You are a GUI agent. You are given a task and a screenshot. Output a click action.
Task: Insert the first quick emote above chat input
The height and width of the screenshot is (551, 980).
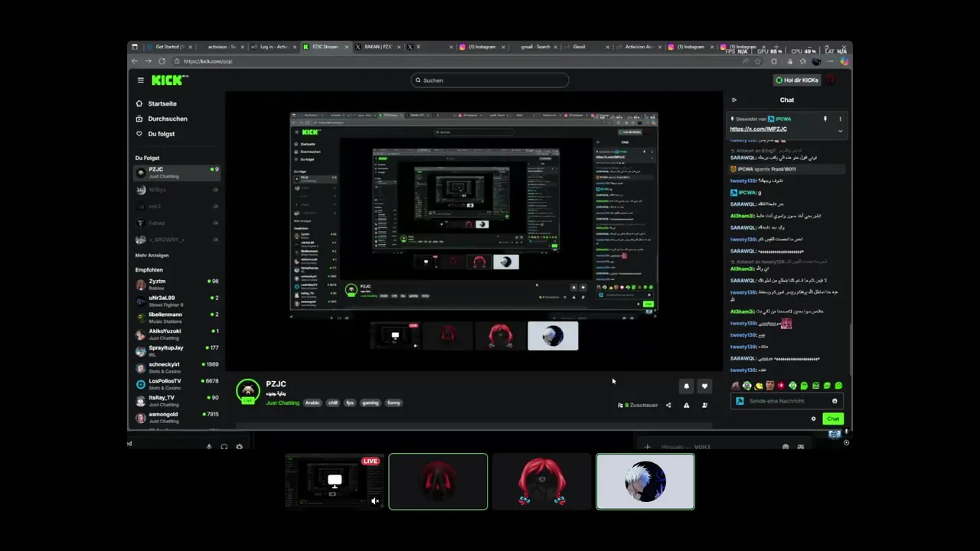coord(736,386)
